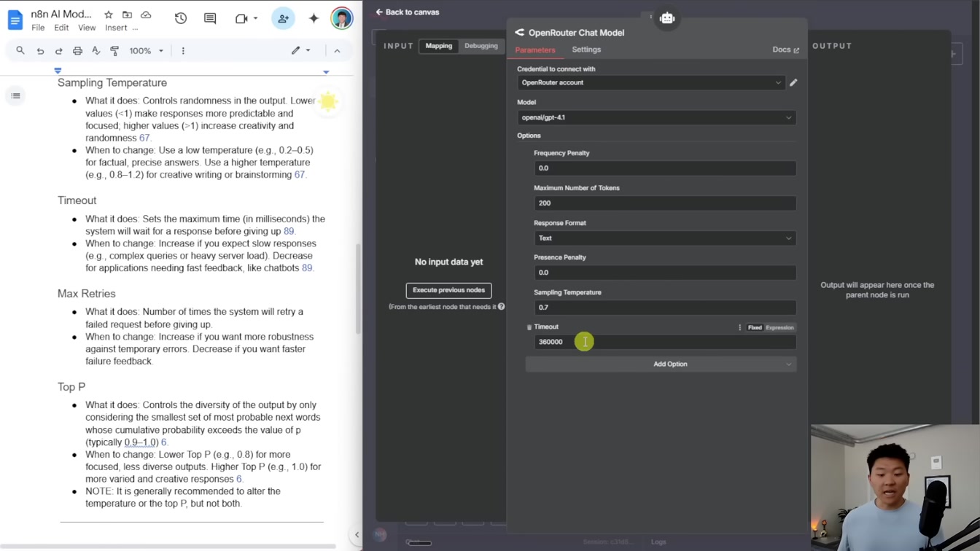Check the cloud save status icon
Image resolution: width=980 pixels, height=551 pixels.
pos(146,15)
